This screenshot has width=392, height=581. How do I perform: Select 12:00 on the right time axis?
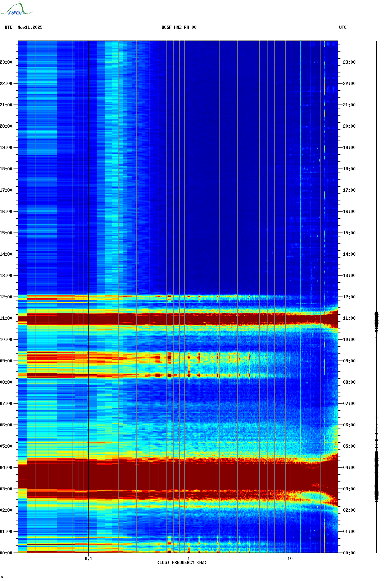click(349, 297)
